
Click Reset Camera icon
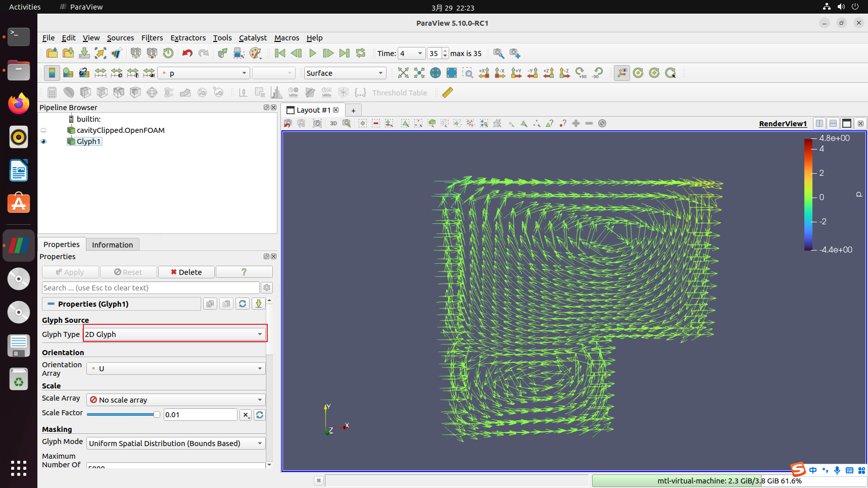pos(403,73)
